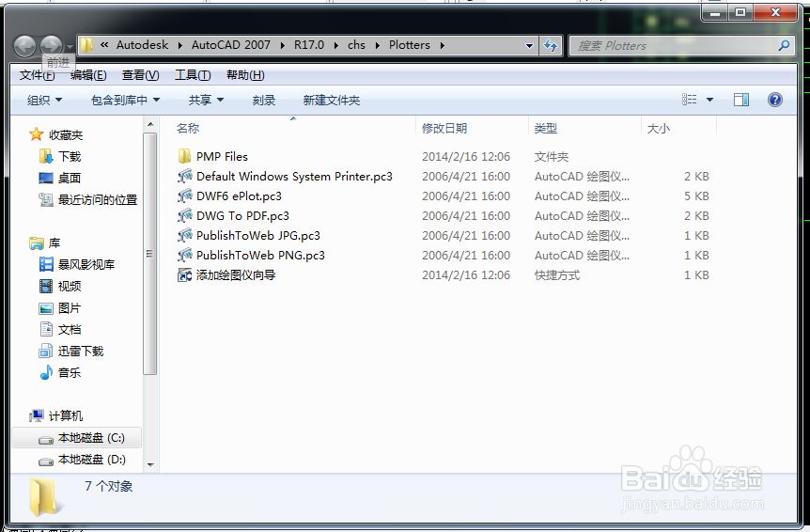Click navigation pane scrollbar down arrow
This screenshot has height=532, width=810.
coord(150,465)
